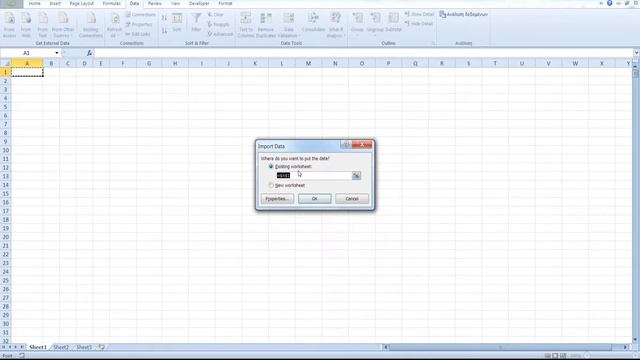Expand the formula bar

point(636,53)
